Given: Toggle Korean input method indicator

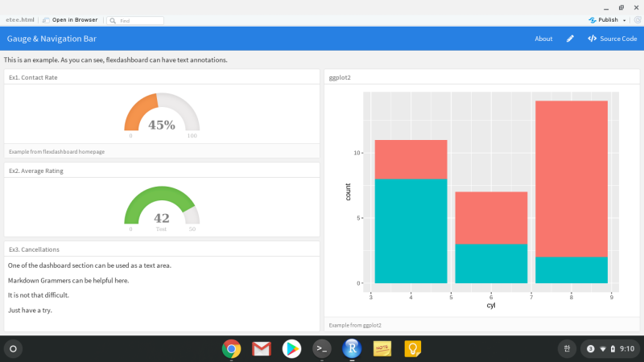Looking at the screenshot, I should click(567, 349).
